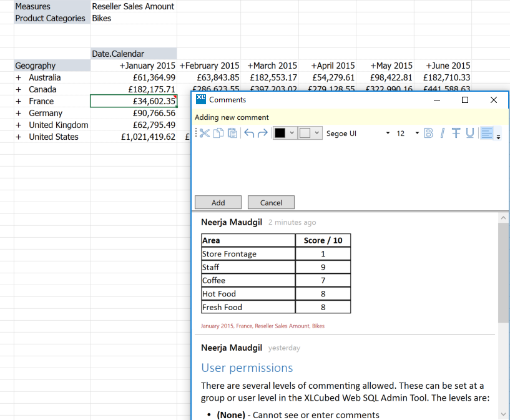Click the Cancel button
Screen dimensions: 510x420
point(271,203)
